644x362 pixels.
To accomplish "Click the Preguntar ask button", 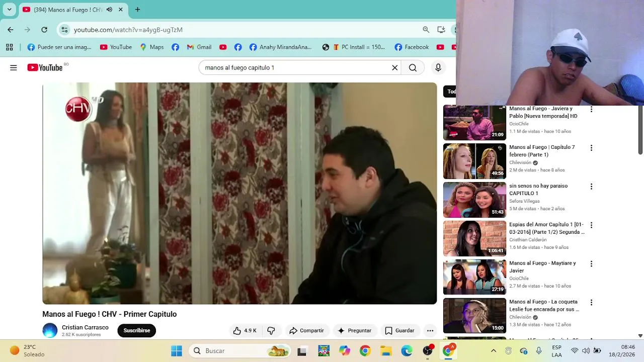I will 354,330.
